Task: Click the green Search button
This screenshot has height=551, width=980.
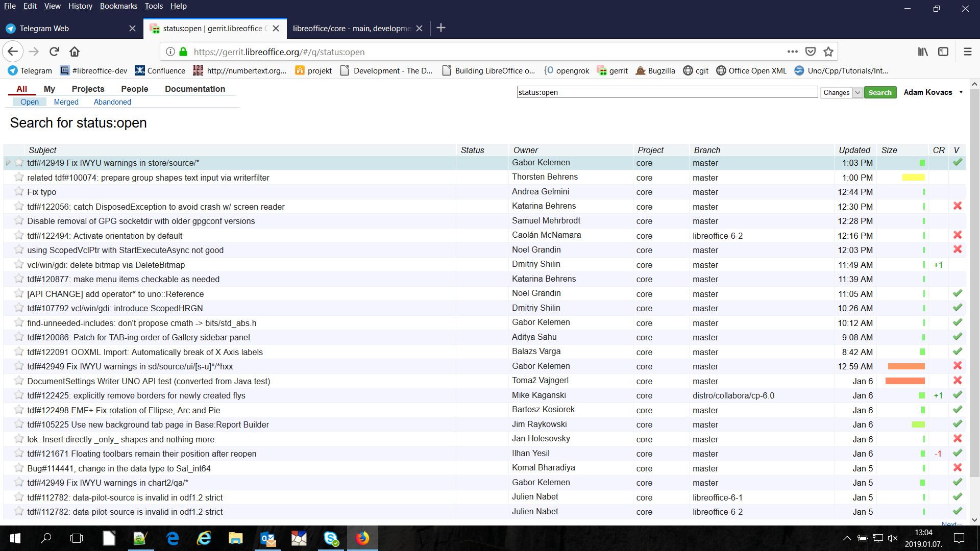Action: [x=880, y=92]
